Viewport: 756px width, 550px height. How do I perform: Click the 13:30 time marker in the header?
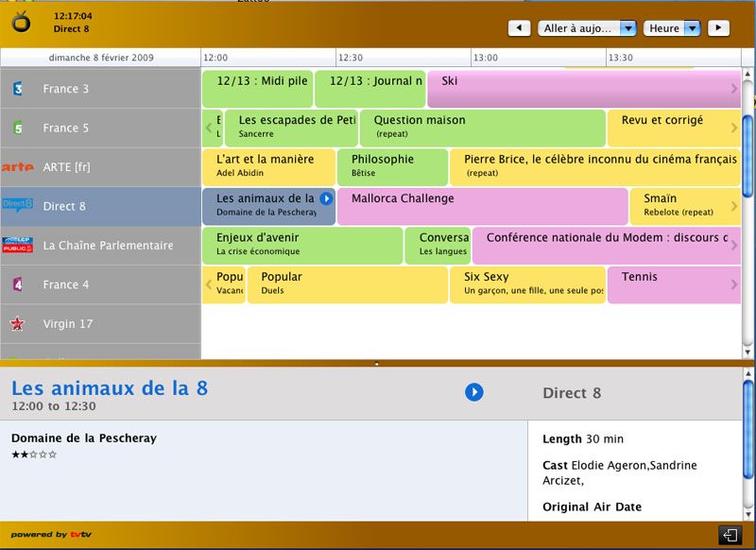pyautogui.click(x=621, y=58)
